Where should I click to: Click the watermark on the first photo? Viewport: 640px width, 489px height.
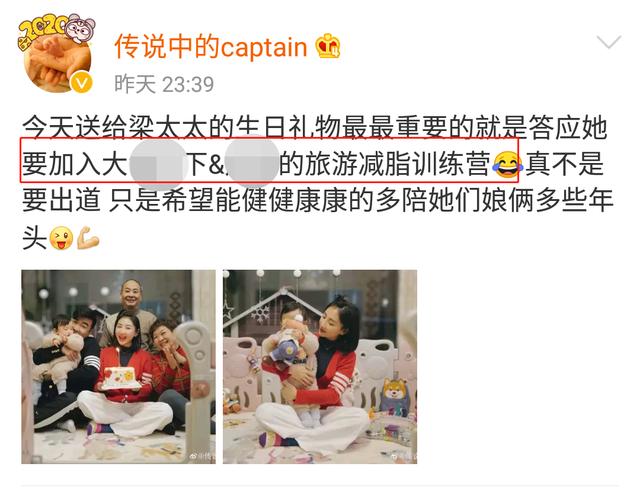tap(202, 457)
